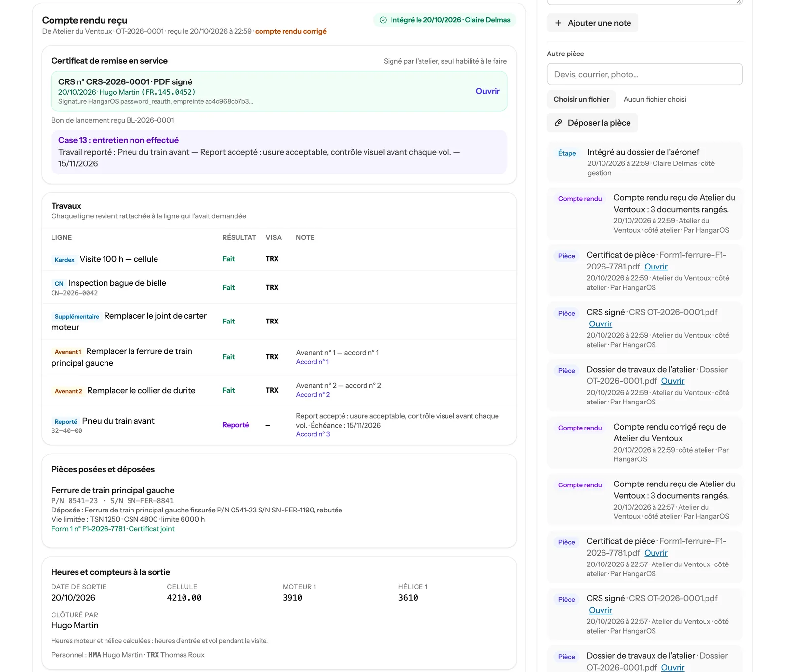Click the 32-40-00 ATA reference

click(67, 431)
